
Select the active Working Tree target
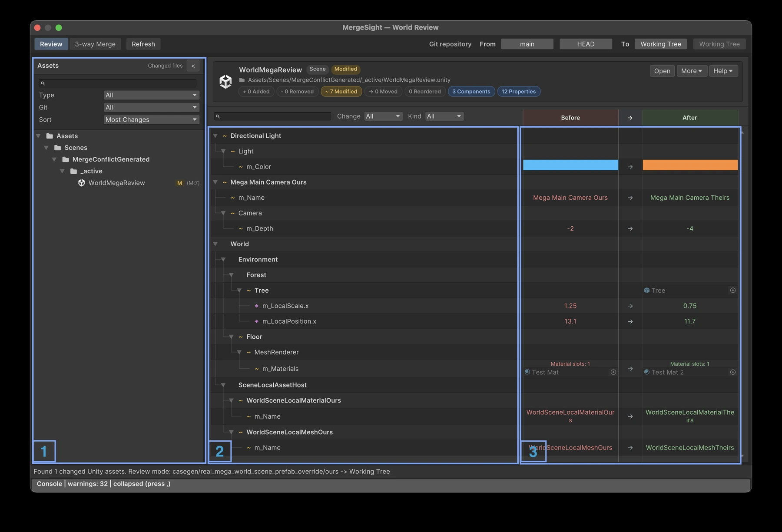coord(661,44)
